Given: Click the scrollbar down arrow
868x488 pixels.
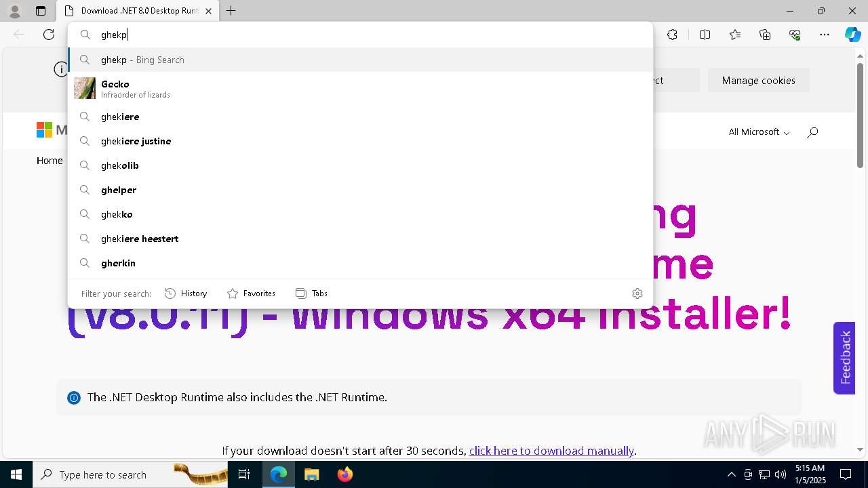Looking at the screenshot, I should (860, 449).
